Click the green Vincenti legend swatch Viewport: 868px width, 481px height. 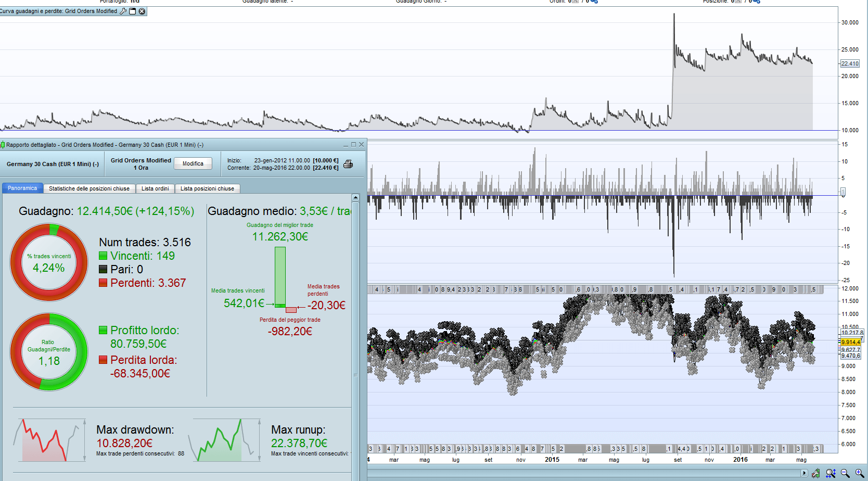click(x=103, y=256)
